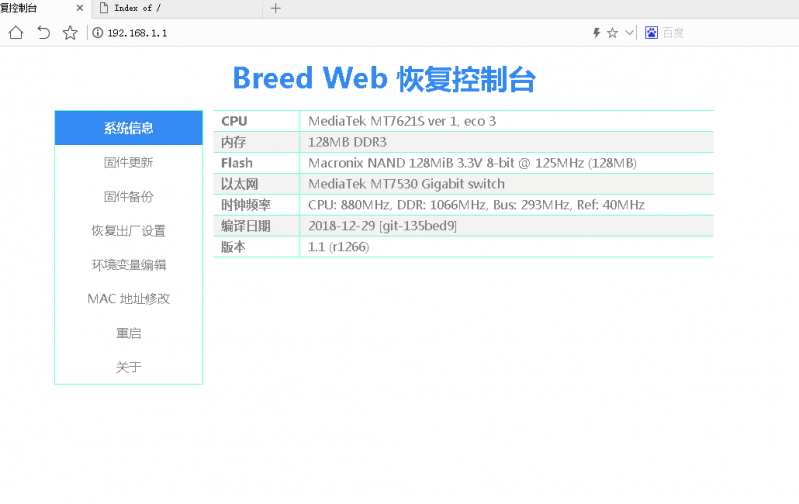799x504 pixels.
Task: Open MAC 地址修改 menu item
Action: point(128,299)
